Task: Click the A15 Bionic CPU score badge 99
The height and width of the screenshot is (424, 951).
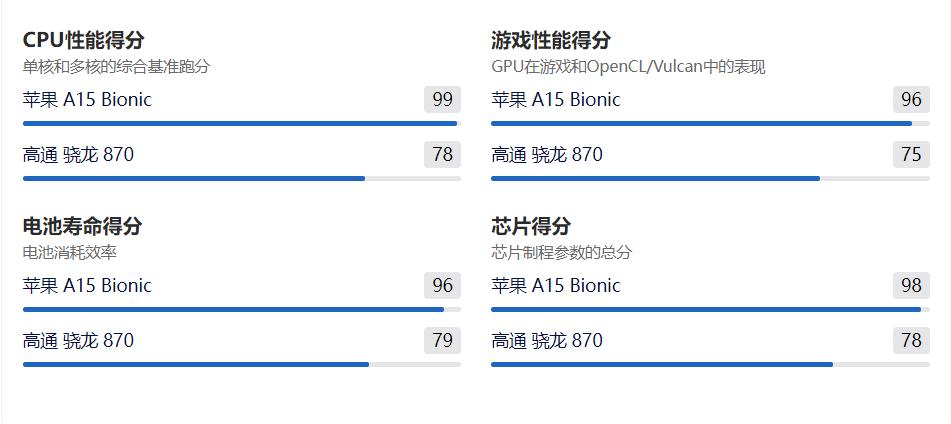Action: [x=442, y=99]
